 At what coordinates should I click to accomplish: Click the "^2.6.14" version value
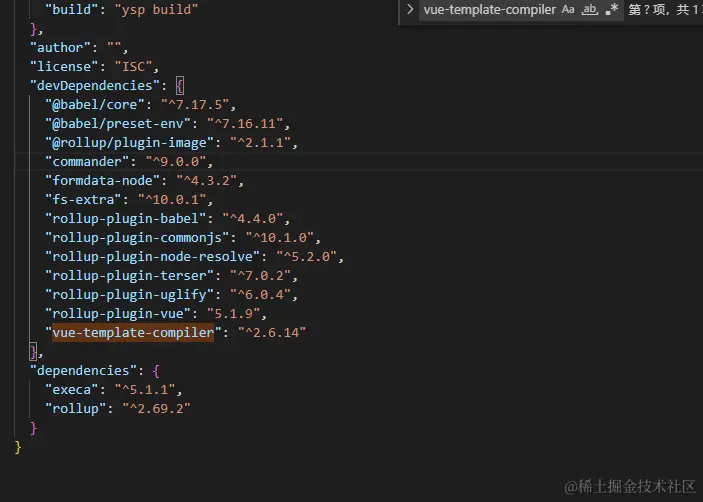272,333
